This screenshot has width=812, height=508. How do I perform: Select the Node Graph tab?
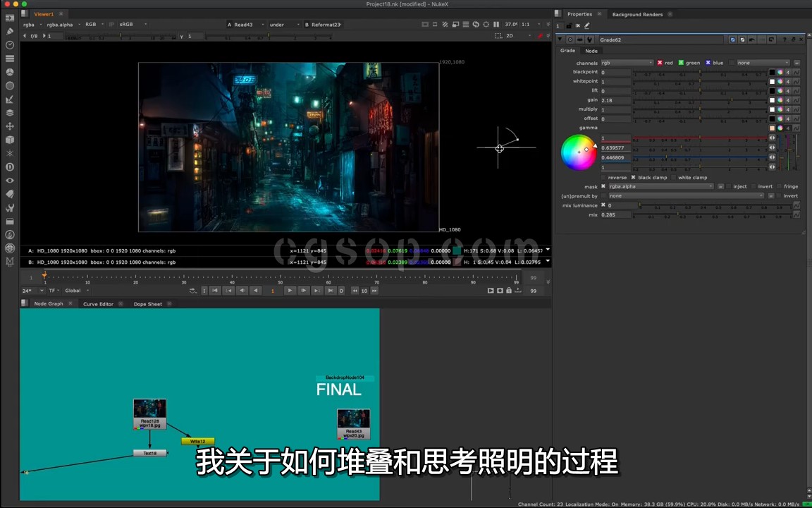pyautogui.click(x=49, y=304)
